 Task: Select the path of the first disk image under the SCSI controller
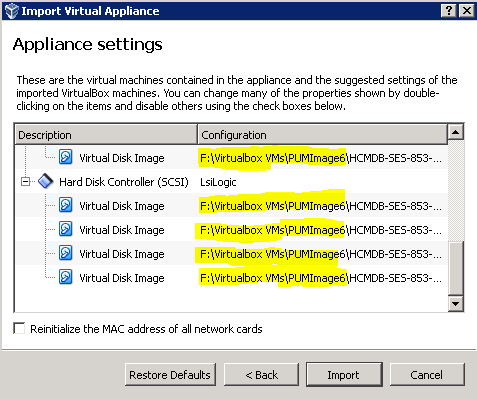pos(321,206)
